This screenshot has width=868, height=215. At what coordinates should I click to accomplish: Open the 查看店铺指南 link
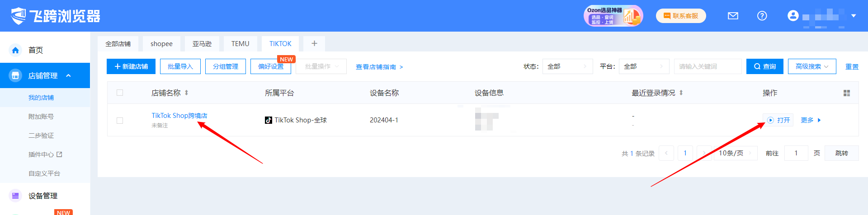tap(379, 67)
